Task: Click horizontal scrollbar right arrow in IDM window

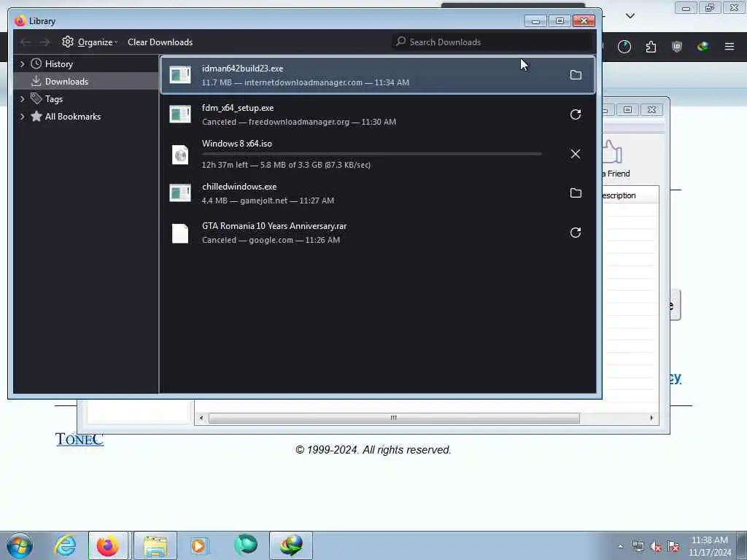Action: click(651, 418)
